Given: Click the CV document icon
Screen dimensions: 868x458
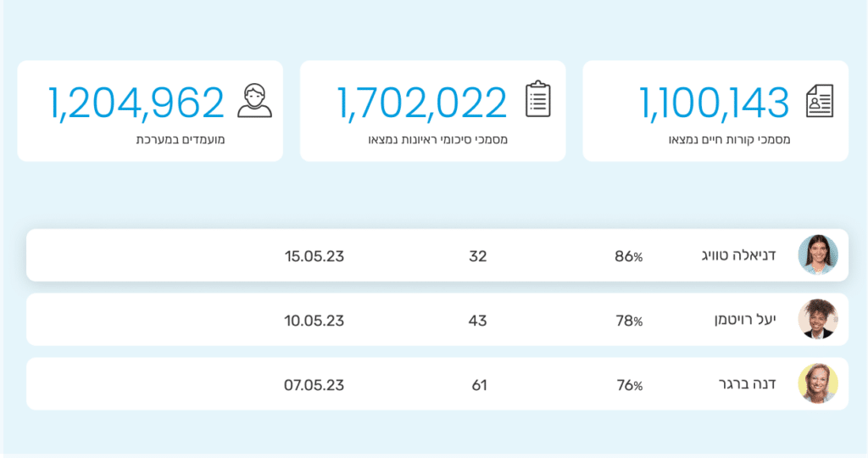Looking at the screenshot, I should click(820, 101).
